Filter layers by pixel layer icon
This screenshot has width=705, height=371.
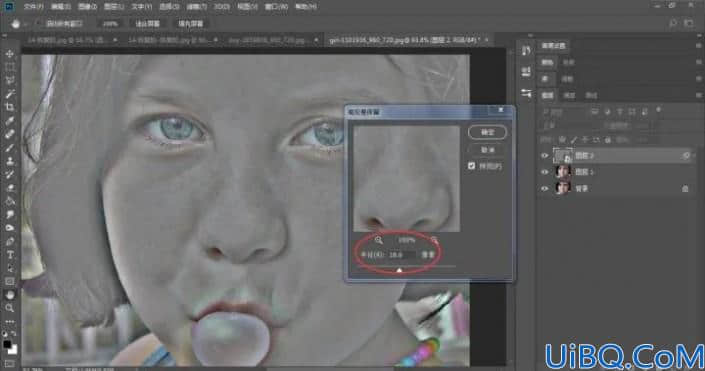[595, 112]
